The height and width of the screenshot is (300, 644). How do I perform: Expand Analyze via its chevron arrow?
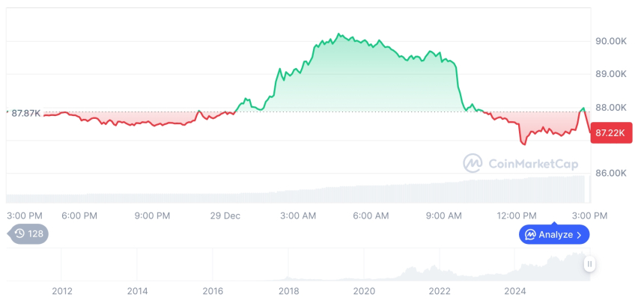[580, 235]
